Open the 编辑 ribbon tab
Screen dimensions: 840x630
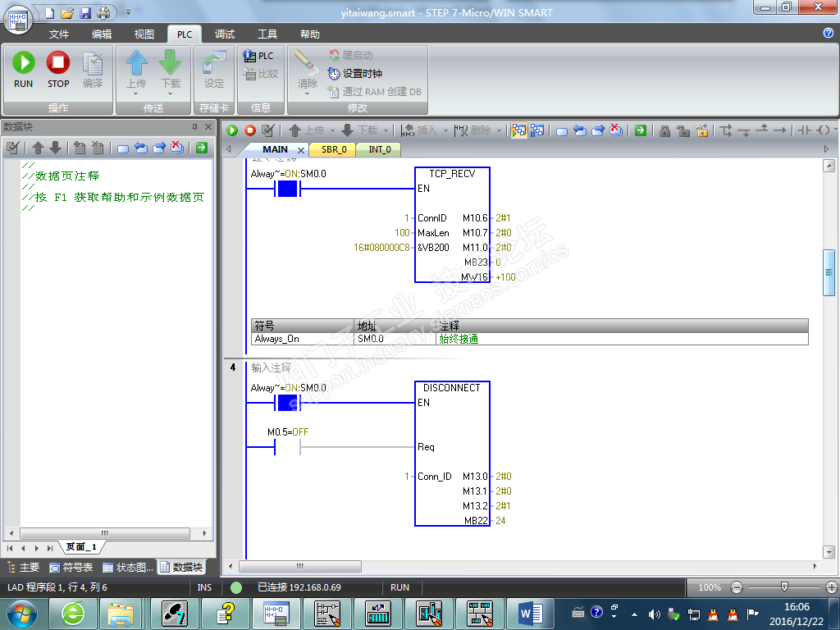click(x=102, y=34)
